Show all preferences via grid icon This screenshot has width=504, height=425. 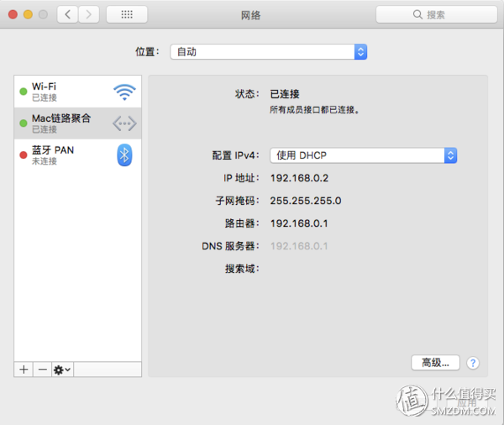coord(127,14)
